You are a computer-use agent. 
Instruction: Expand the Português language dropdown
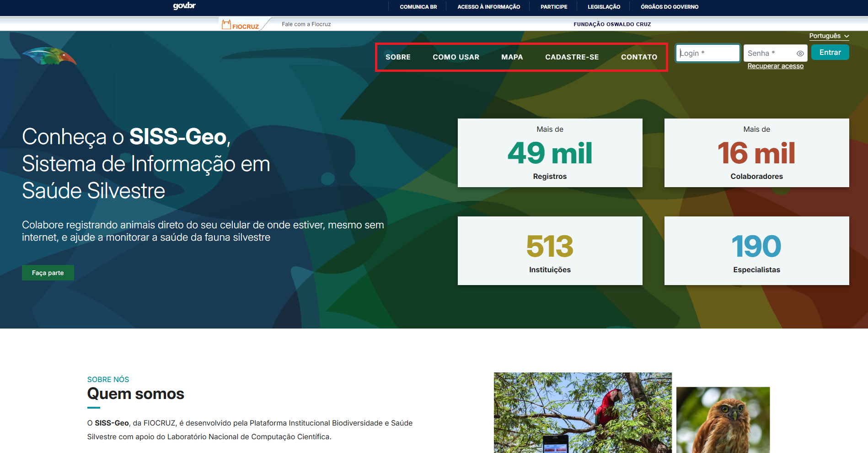pos(829,36)
